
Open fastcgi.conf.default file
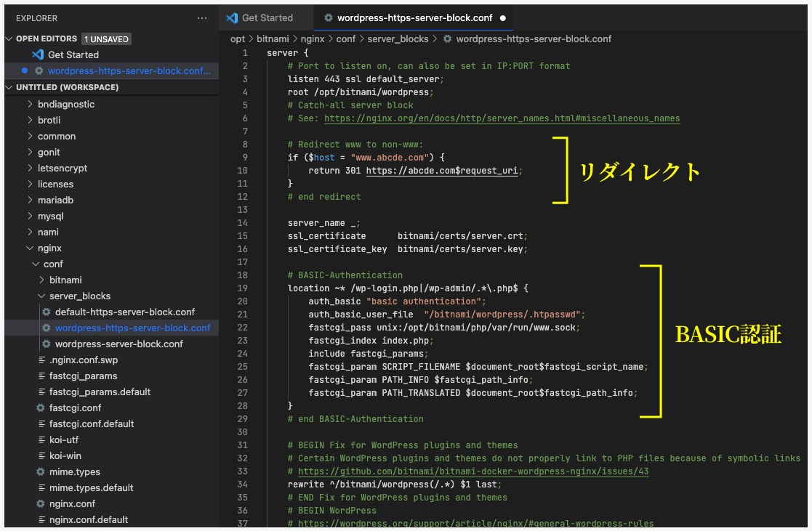[x=92, y=424]
